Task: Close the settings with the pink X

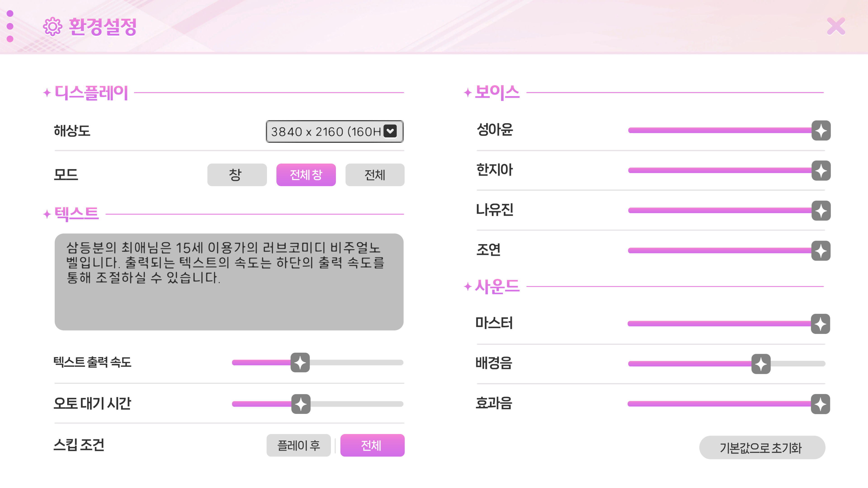Action: pos(836,26)
